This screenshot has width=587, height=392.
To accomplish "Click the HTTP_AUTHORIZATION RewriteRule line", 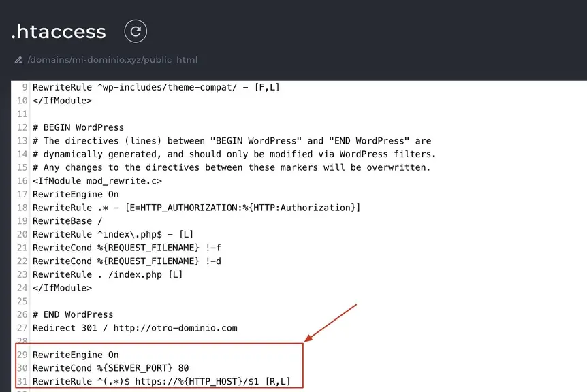I will [197, 208].
